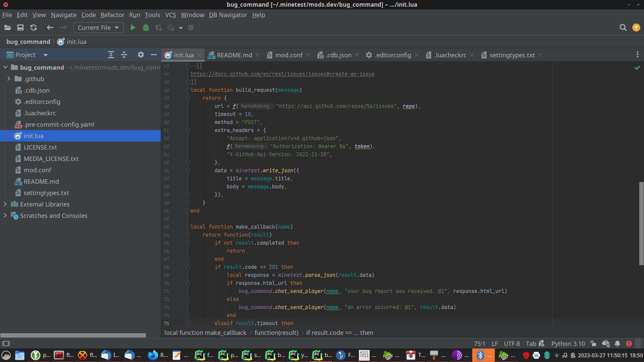
Task: Toggle read-only lock icon in status bar
Action: point(593,344)
